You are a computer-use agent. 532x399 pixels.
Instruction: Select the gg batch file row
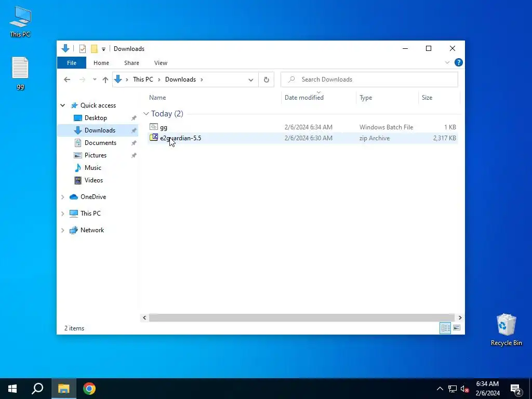click(303, 127)
